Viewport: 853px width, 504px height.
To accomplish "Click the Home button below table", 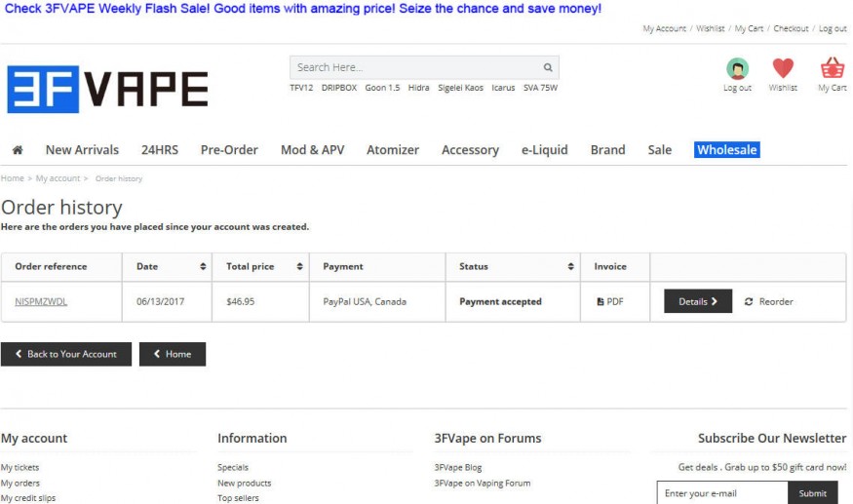I will point(173,354).
